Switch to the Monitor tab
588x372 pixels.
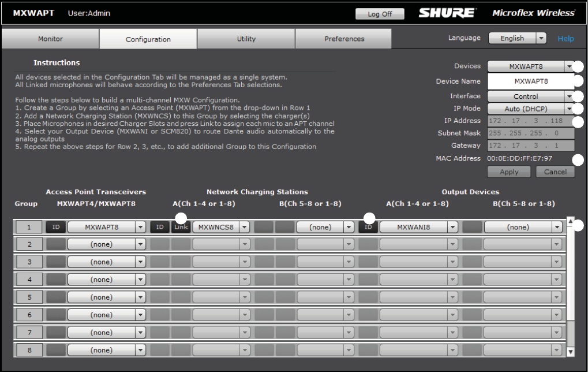tap(50, 39)
